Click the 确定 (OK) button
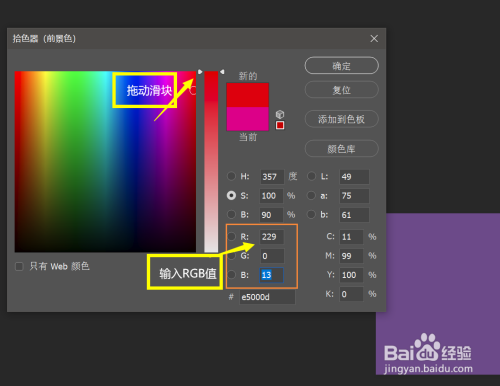Image resolution: width=500 pixels, height=386 pixels. click(x=341, y=65)
